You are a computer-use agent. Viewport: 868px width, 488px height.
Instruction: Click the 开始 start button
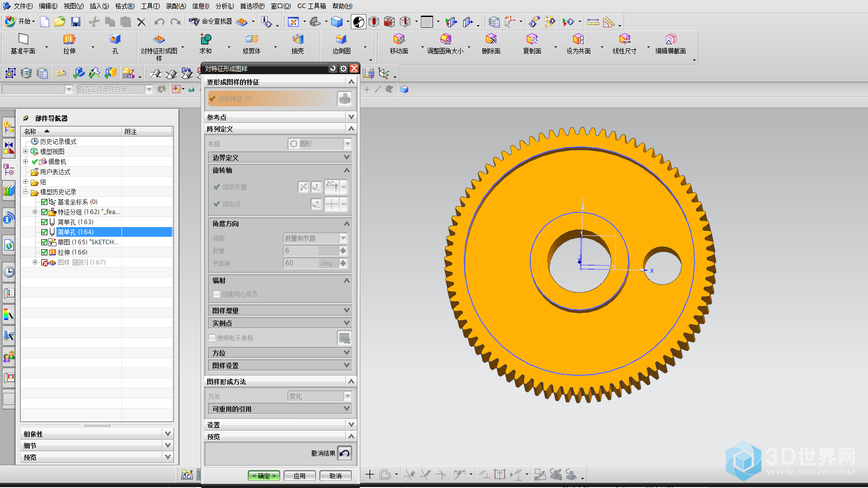[x=20, y=22]
